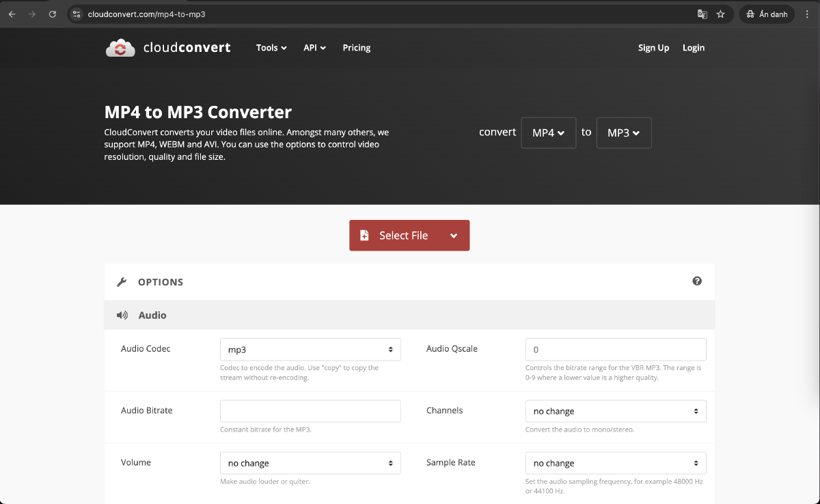820x504 pixels.
Task: Click the word 'convert' before MP4 dropdown
Action: (497, 132)
